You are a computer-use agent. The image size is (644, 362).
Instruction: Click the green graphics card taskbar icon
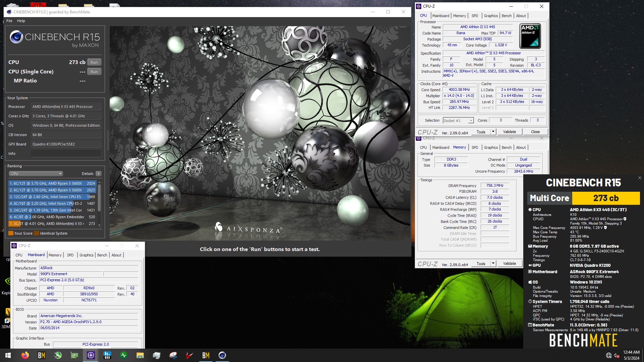coord(74,355)
